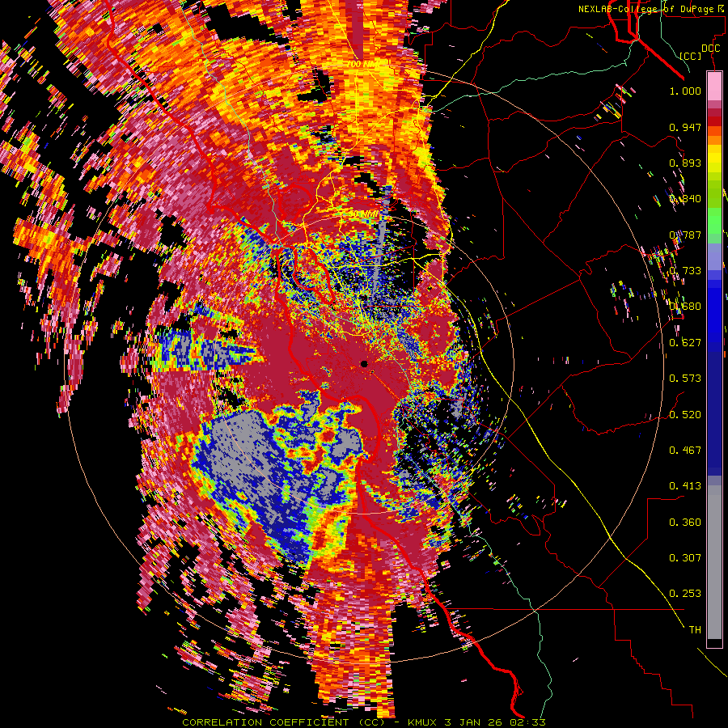Click the 0.360 scale value

(685, 523)
